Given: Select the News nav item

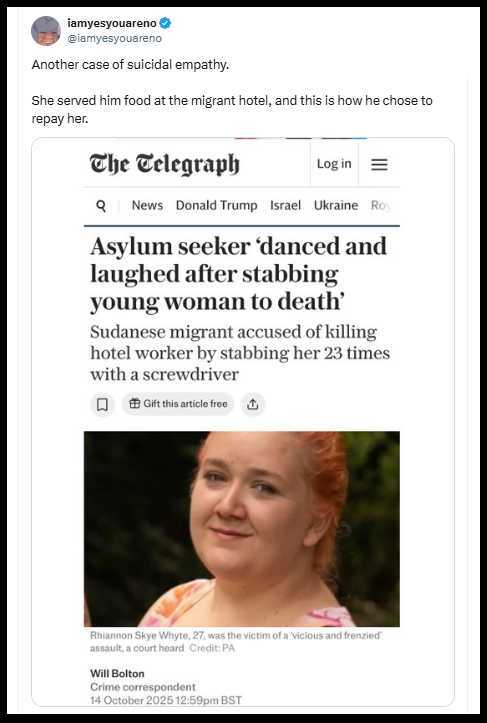Looking at the screenshot, I should [148, 205].
